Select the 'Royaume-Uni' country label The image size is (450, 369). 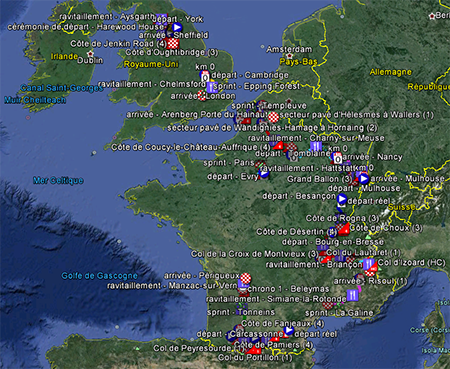[151, 64]
